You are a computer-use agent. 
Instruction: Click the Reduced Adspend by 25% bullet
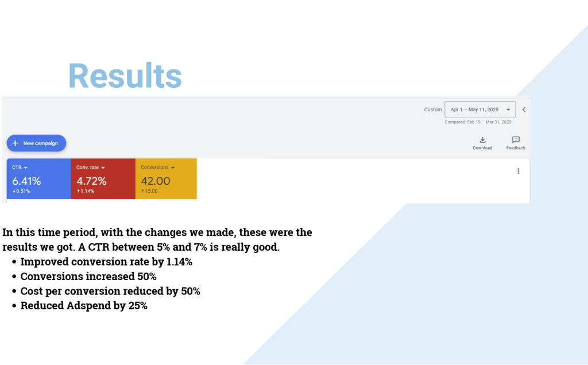(84, 306)
